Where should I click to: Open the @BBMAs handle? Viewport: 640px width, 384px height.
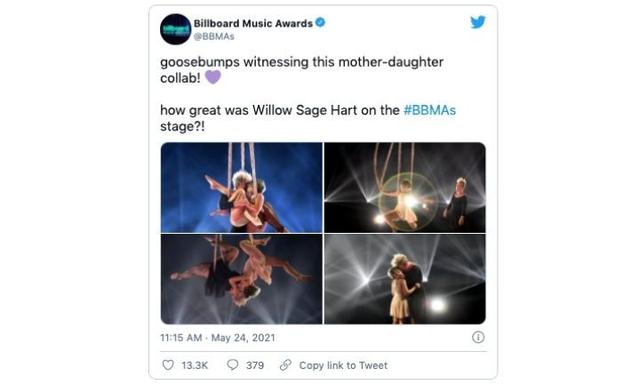[x=214, y=37]
